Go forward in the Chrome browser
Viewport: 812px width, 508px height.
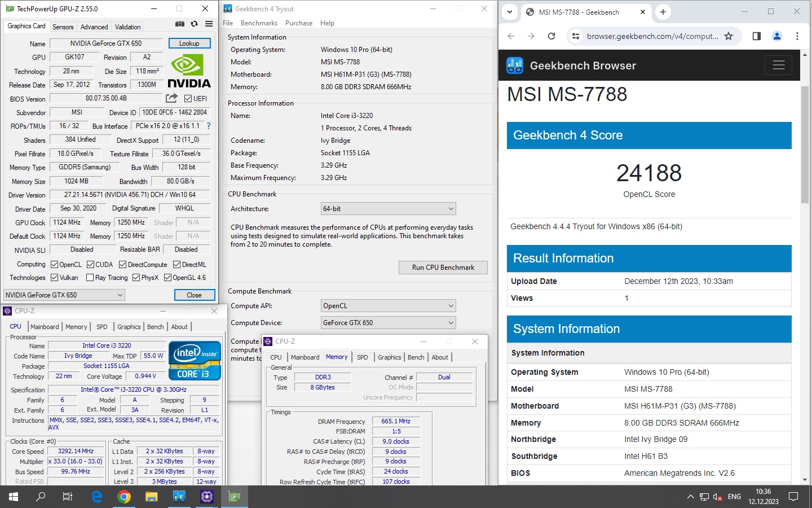pyautogui.click(x=531, y=36)
